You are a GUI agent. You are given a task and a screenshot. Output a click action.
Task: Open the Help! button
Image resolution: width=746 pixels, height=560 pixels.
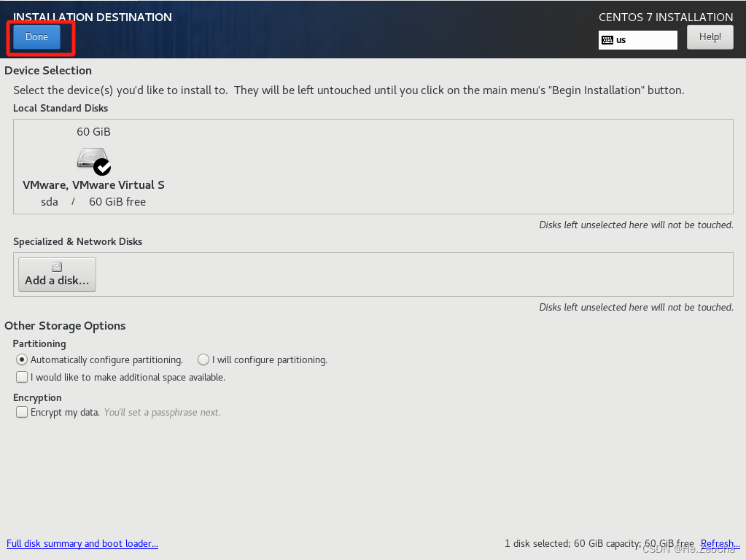coord(710,37)
